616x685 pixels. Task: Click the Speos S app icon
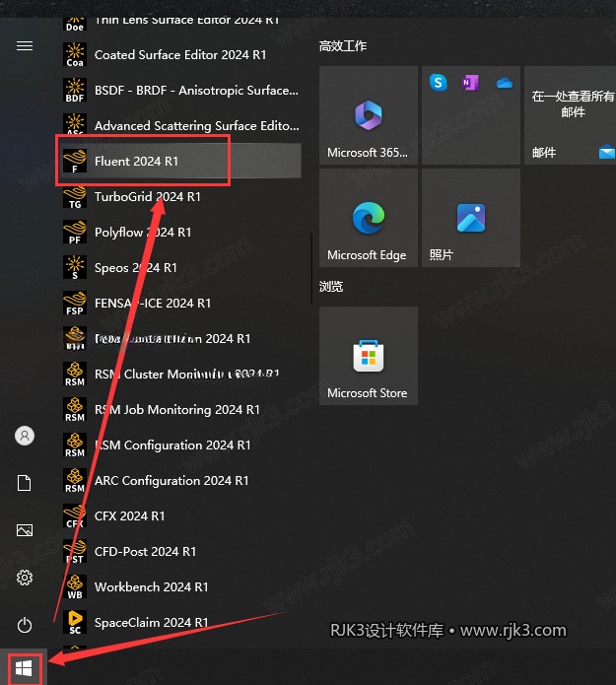[75, 267]
